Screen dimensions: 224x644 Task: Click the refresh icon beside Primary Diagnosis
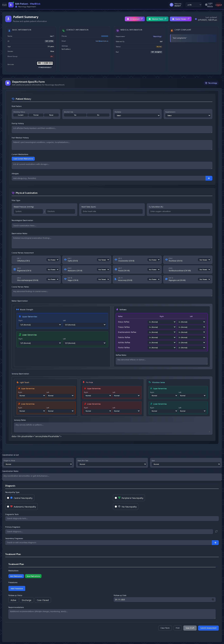tap(216, 531)
